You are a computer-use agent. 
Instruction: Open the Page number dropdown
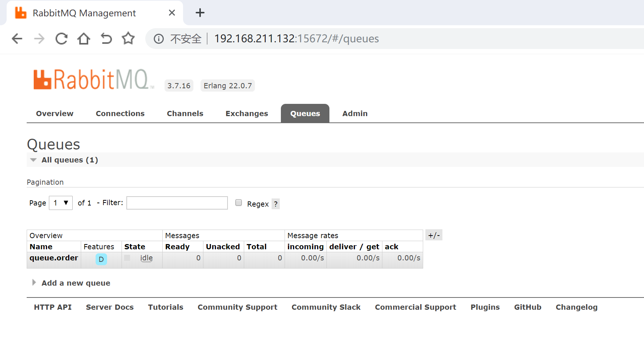click(61, 203)
